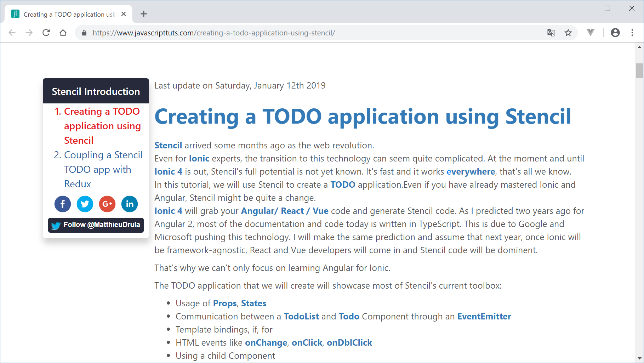Go to the browser home page icon
The width and height of the screenshot is (644, 363).
pos(63,33)
